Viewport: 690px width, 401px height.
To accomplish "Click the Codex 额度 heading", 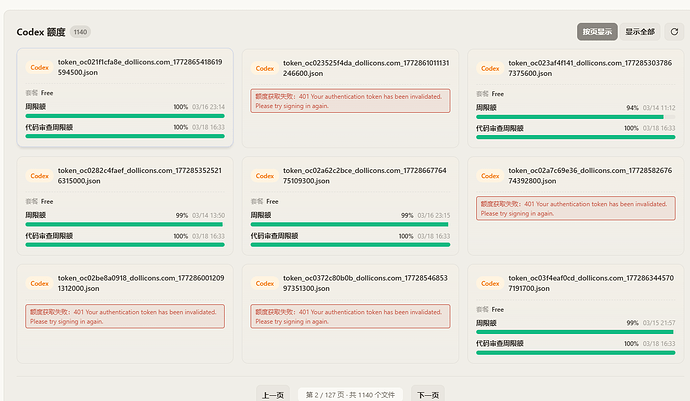I will point(41,32).
